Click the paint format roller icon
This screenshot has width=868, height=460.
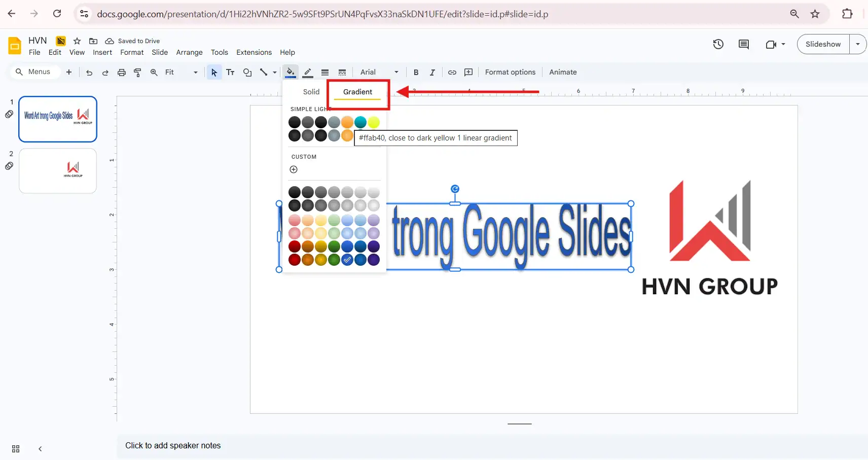(137, 73)
